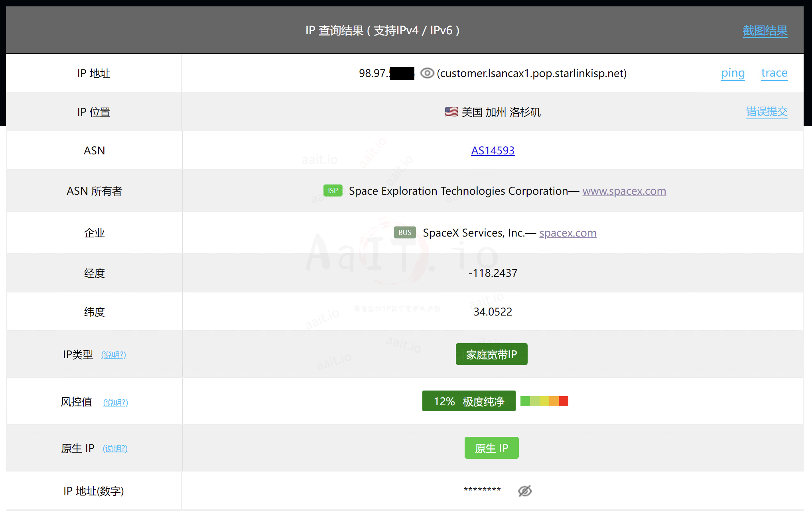Click the US flag icon
The height and width of the screenshot is (513, 812).
(x=451, y=112)
